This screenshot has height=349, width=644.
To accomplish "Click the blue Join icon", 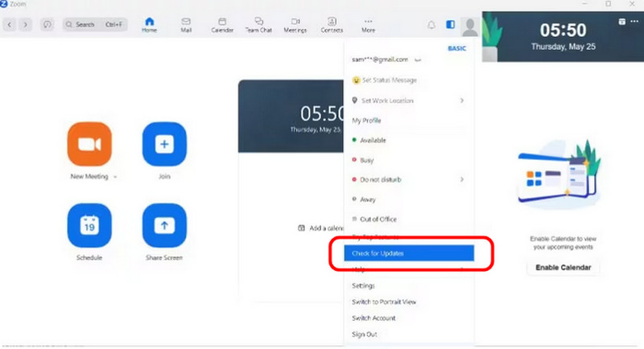I will pos(164,145).
